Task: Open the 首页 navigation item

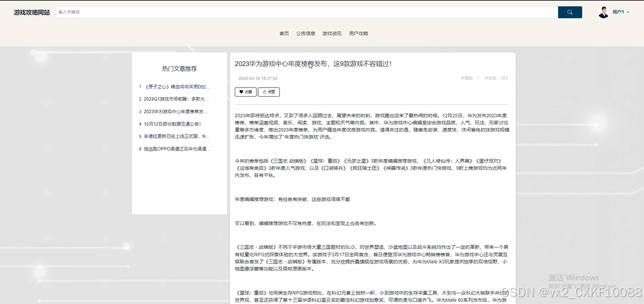Action: tap(284, 34)
